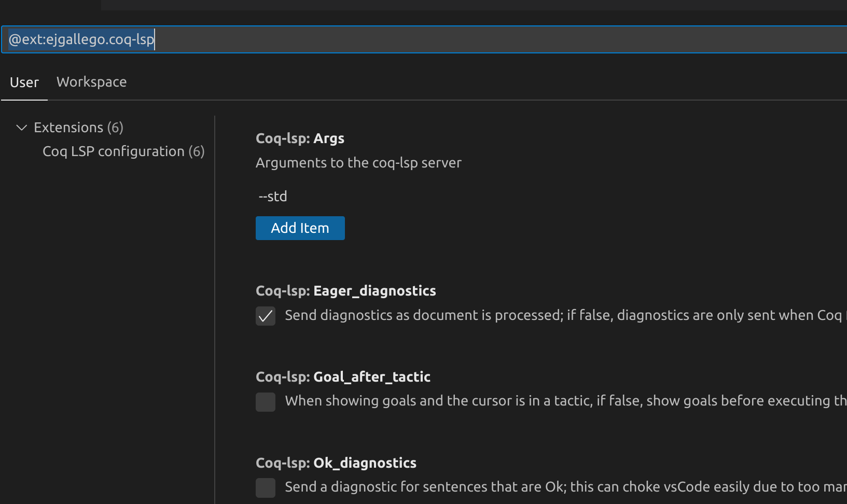The width and height of the screenshot is (847, 504).
Task: Select Extensions (6) in settings tree
Action: coord(79,128)
